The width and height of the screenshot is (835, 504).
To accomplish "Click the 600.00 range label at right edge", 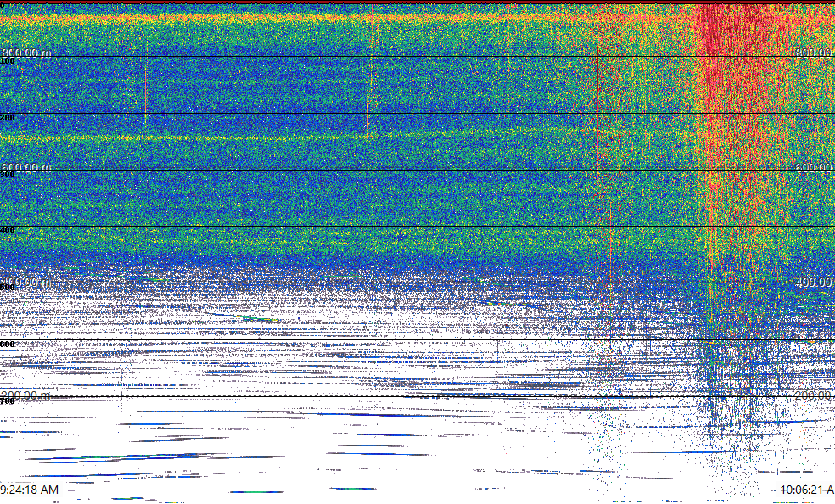I will point(815,167).
